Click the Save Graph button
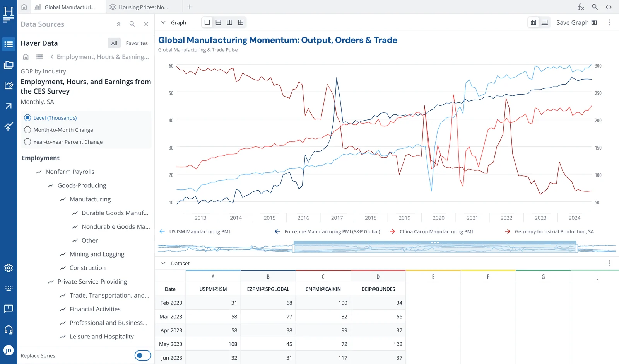Image resolution: width=619 pixels, height=364 pixels. coord(576,22)
